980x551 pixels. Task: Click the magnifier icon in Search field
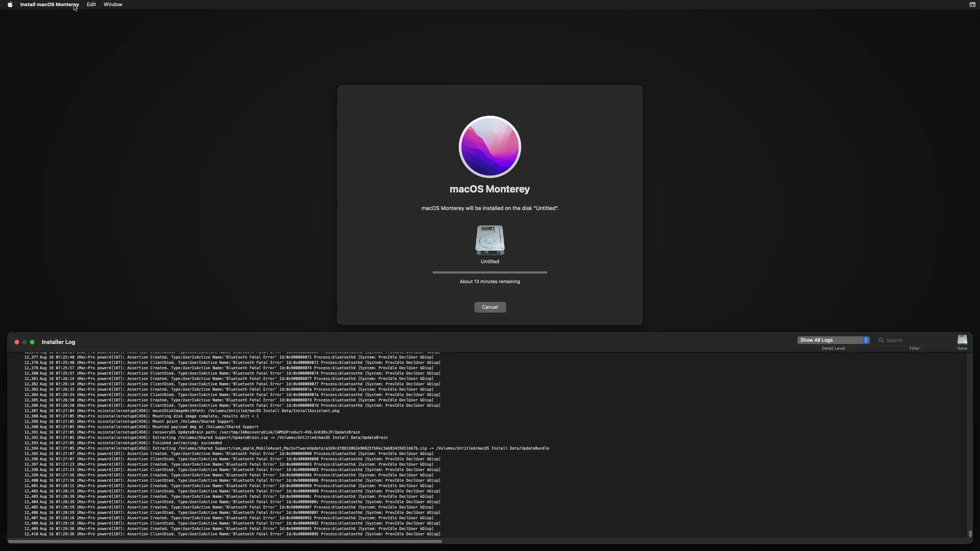[881, 340]
